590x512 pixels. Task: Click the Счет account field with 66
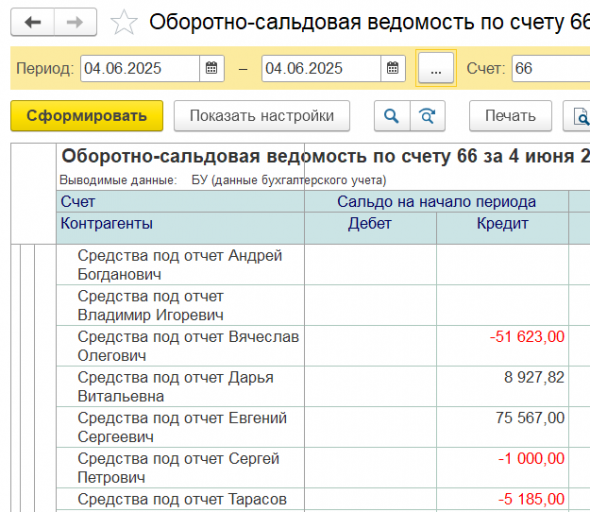point(550,68)
